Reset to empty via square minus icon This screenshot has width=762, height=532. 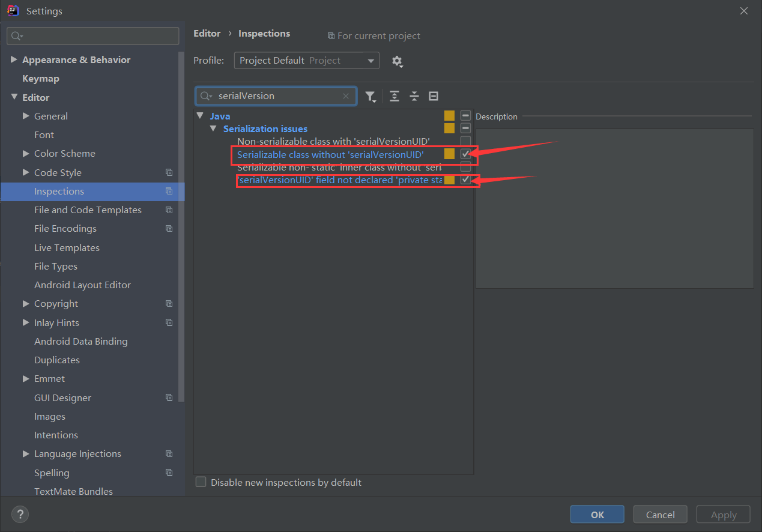click(x=434, y=96)
